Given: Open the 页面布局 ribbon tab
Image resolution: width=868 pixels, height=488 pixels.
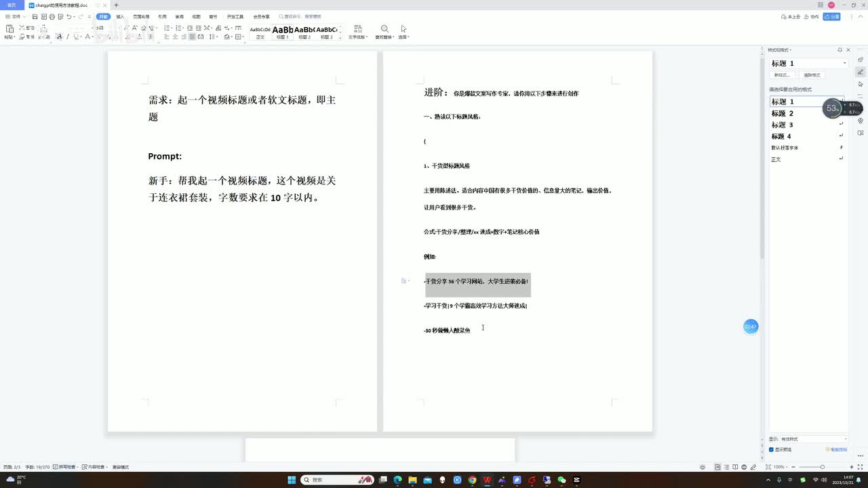Looking at the screenshot, I should [141, 16].
